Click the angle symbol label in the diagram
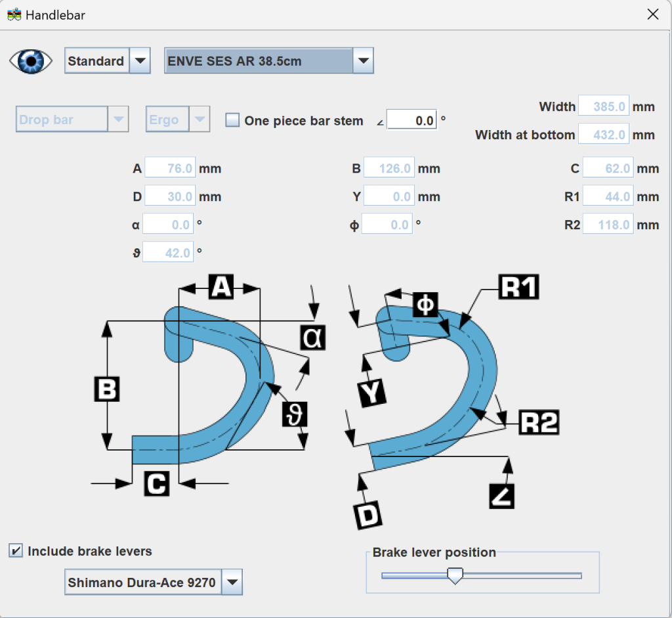 click(501, 497)
